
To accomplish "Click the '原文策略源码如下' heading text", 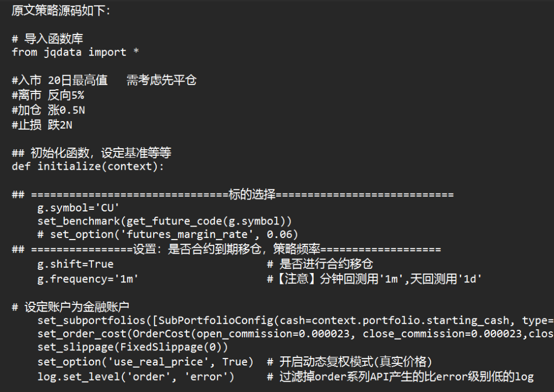I will [61, 11].
